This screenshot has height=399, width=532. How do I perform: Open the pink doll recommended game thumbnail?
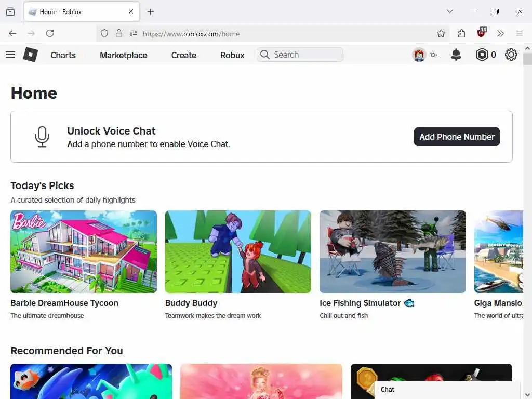261,381
